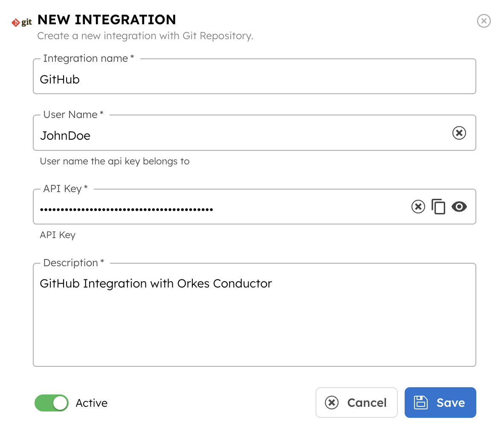Viewport: 504px width, 443px height.
Task: Clear the API Key field via its X icon
Action: click(x=418, y=207)
